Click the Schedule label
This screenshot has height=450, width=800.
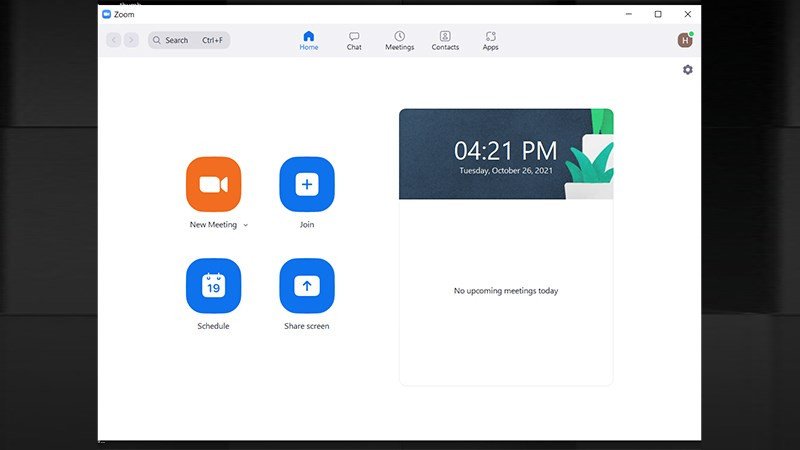213,326
